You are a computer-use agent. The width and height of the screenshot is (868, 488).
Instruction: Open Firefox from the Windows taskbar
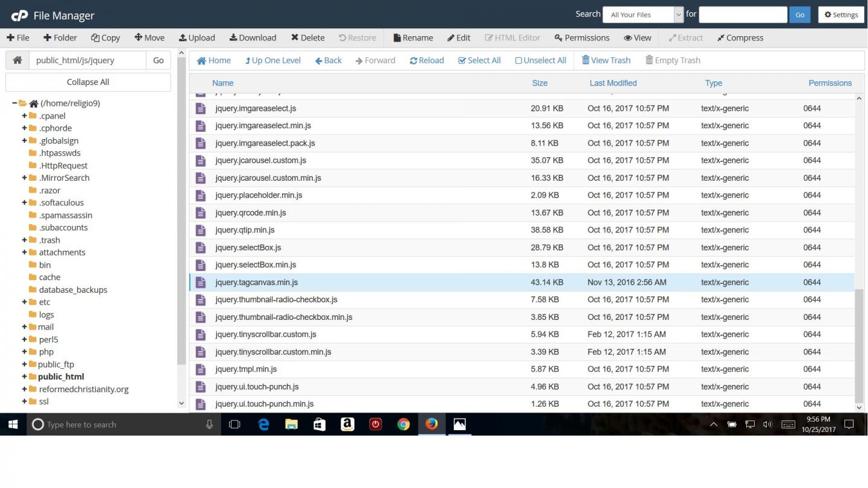(432, 424)
